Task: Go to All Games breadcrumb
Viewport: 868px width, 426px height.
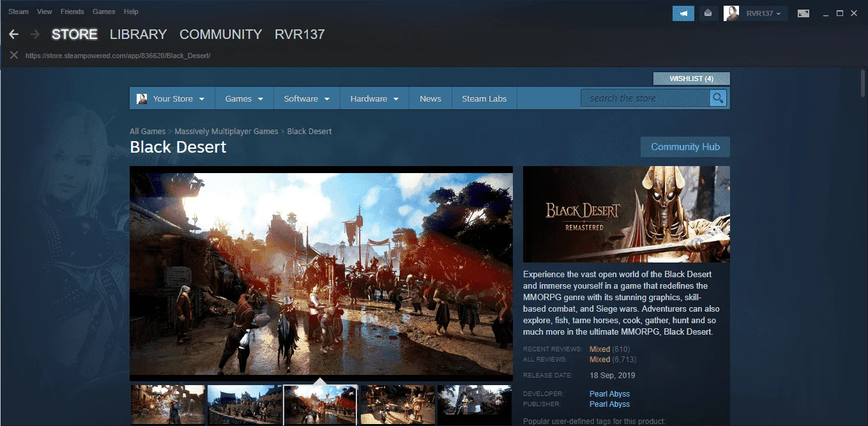Action: (x=148, y=131)
